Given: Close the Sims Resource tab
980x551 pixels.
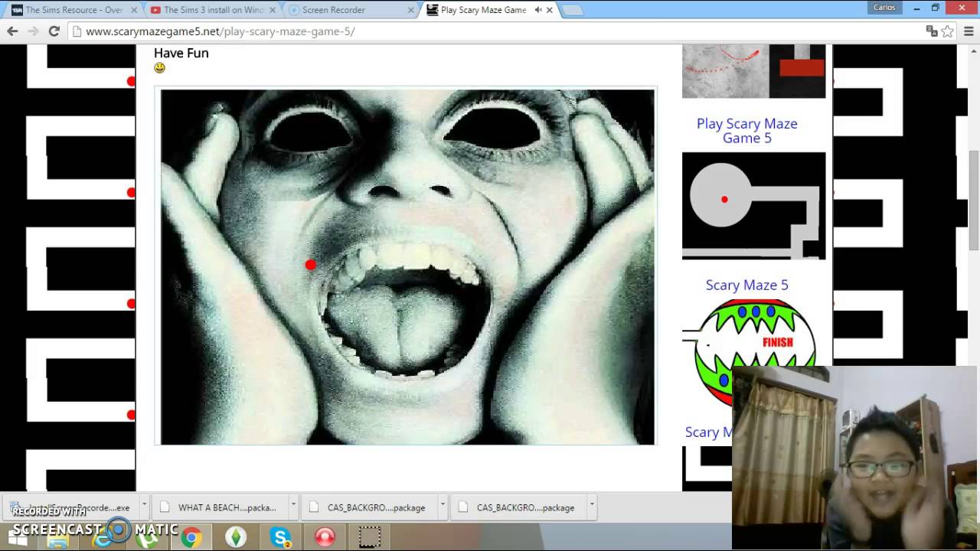Looking at the screenshot, I should [132, 10].
